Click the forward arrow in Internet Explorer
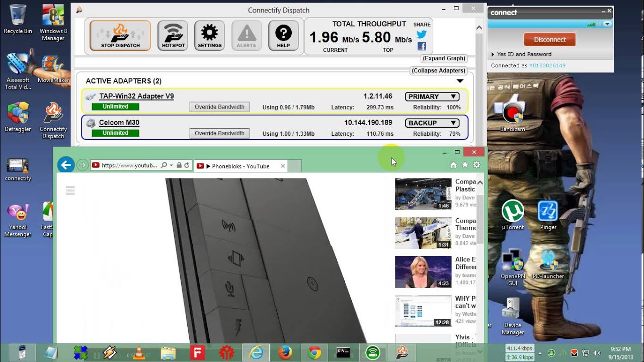 click(82, 165)
